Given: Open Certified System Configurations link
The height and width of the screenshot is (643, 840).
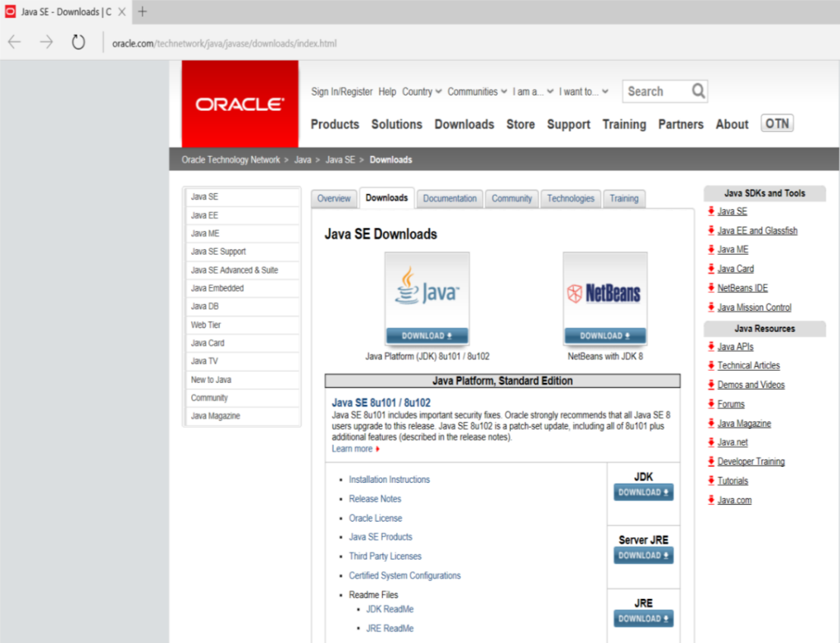Looking at the screenshot, I should coord(405,576).
